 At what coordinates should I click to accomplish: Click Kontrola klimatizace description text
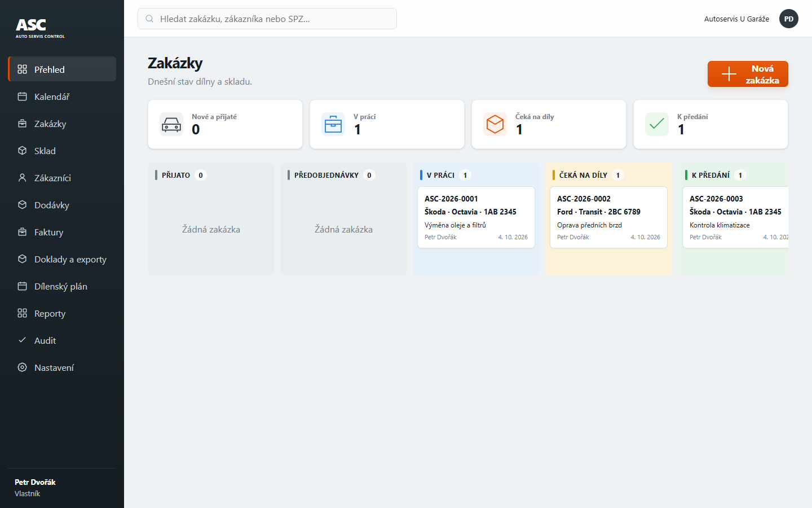coord(720,225)
